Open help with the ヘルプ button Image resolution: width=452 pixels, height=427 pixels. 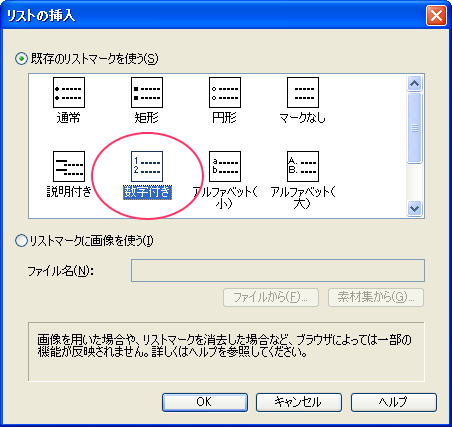[x=394, y=402]
